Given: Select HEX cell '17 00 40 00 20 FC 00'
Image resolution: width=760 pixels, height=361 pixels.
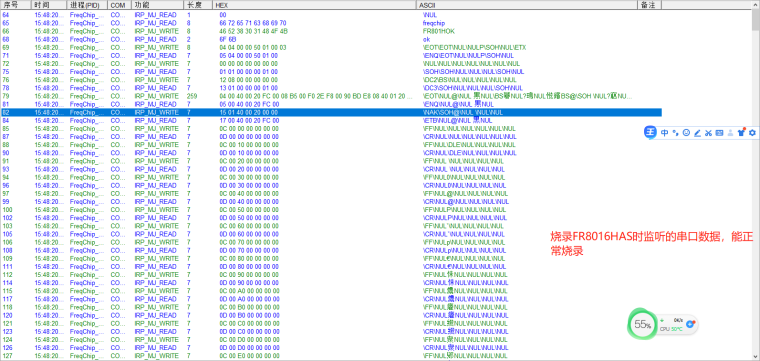Looking at the screenshot, I should 249,121.
